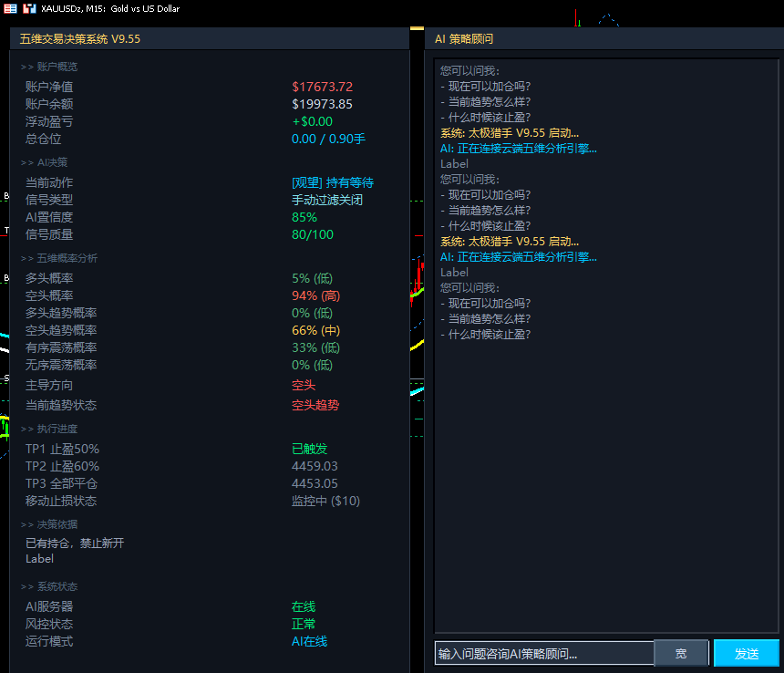Click the >> 五维概率分析 section heading
This screenshot has width=784, height=673.
59,258
